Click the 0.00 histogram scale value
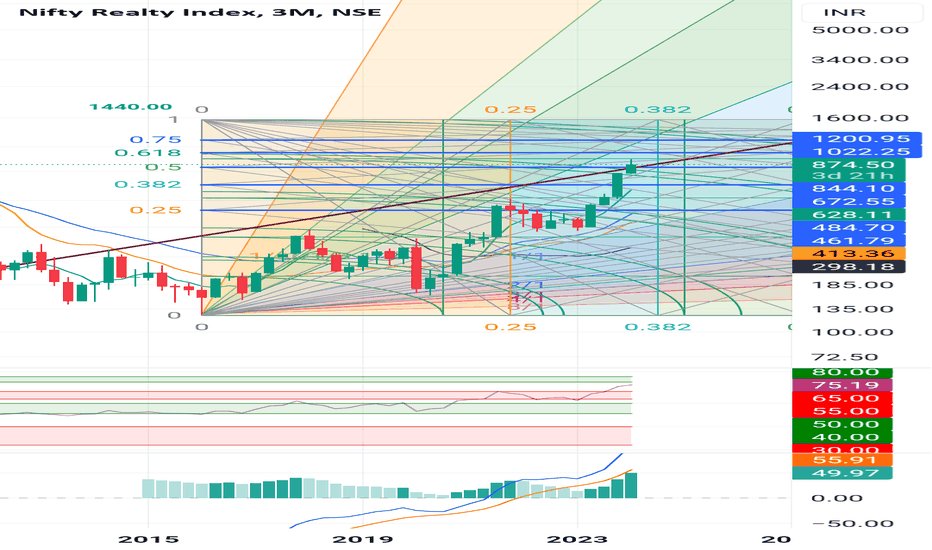932x550 pixels. (x=837, y=498)
